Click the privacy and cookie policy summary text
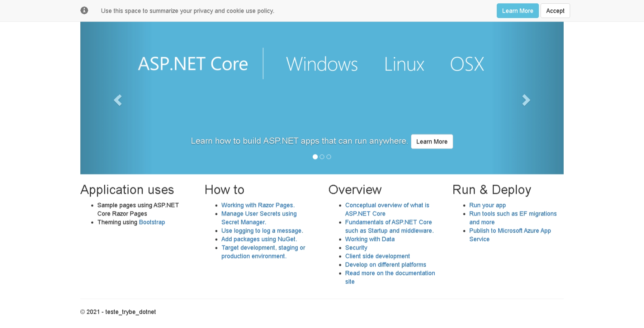644x328 pixels. pos(187,11)
